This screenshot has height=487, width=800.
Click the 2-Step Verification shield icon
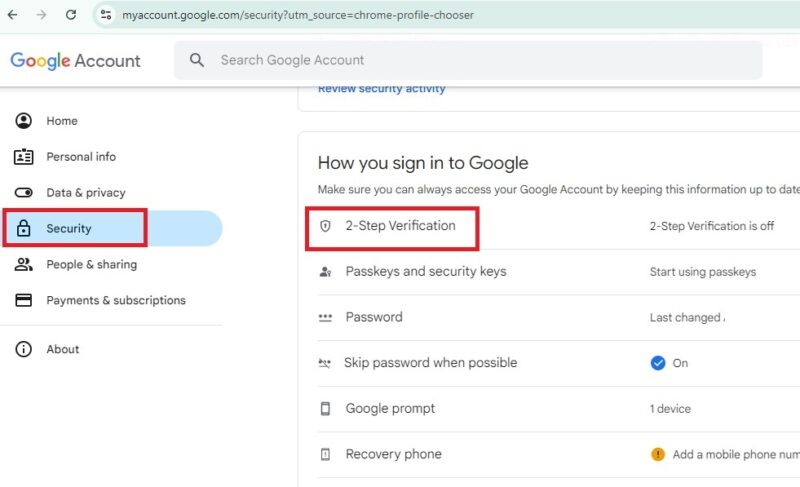pyautogui.click(x=325, y=226)
